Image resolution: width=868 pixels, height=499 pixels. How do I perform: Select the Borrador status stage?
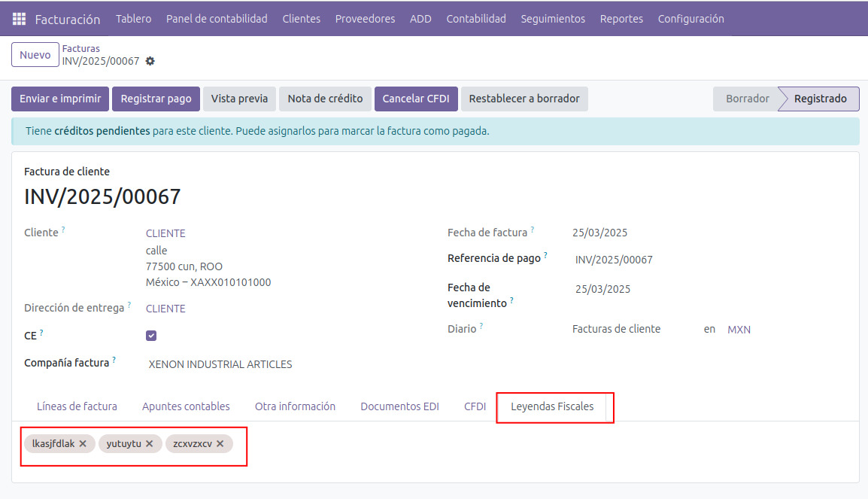747,99
